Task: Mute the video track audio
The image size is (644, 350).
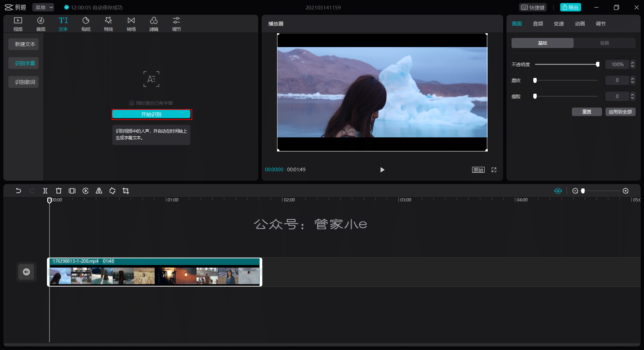Action: point(26,272)
